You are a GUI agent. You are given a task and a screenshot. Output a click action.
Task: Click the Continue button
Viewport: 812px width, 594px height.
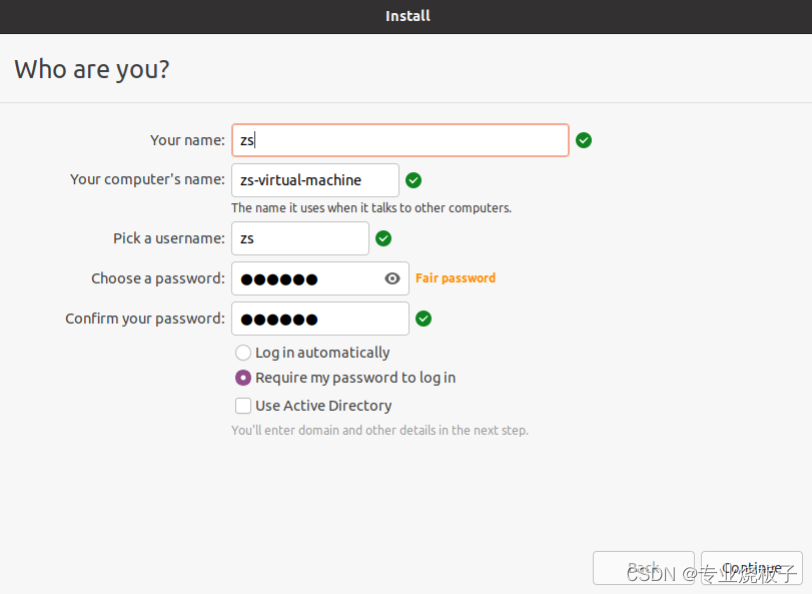751,568
